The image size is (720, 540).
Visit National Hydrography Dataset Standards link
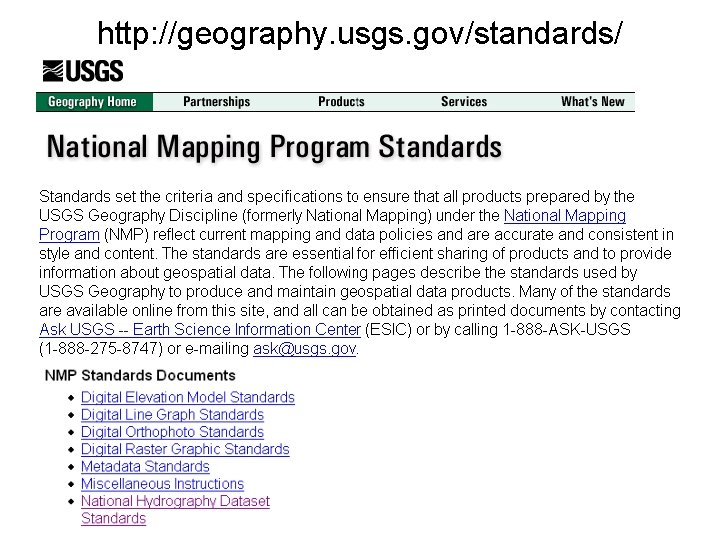tap(175, 501)
